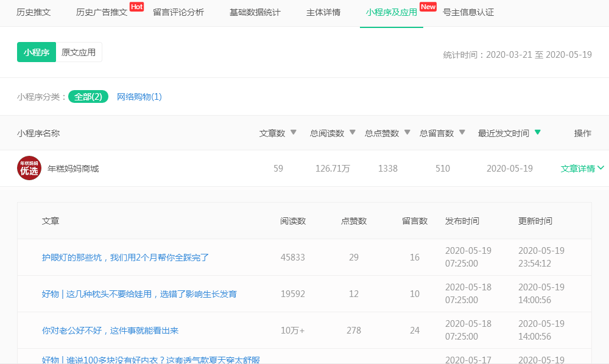The image size is (609, 364).
Task: Click the 年糕妈妈商城 name
Action: pos(73,169)
